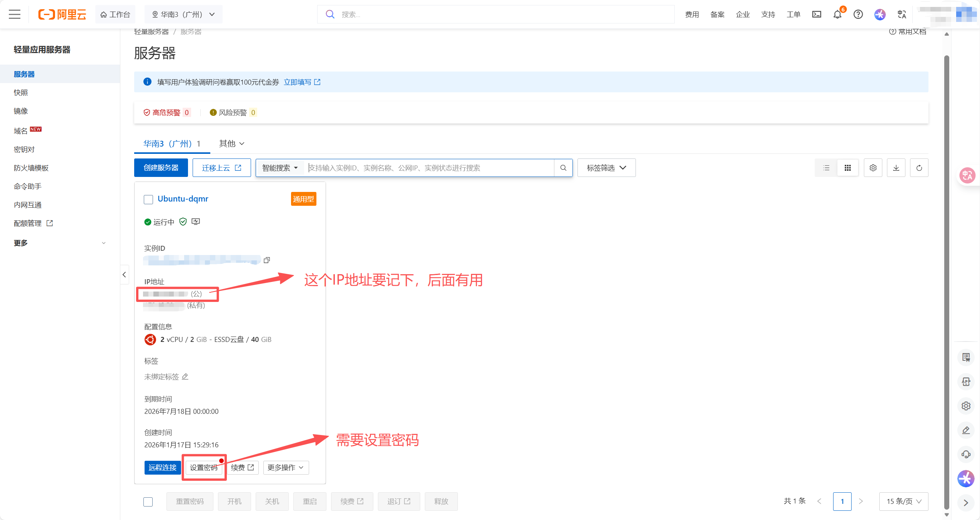Screen dimensions: 980x520
Task: Expand the 更多操作 dropdown
Action: click(286, 467)
